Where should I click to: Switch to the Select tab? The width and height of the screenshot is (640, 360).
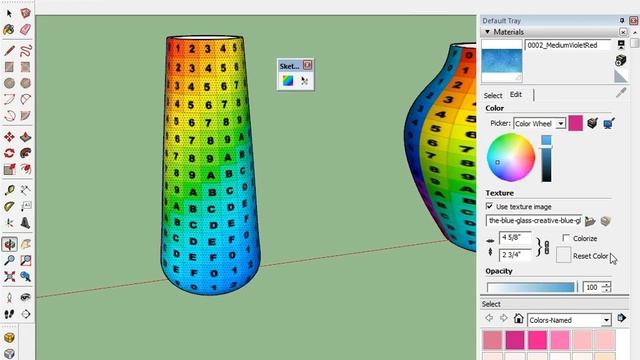click(x=493, y=96)
